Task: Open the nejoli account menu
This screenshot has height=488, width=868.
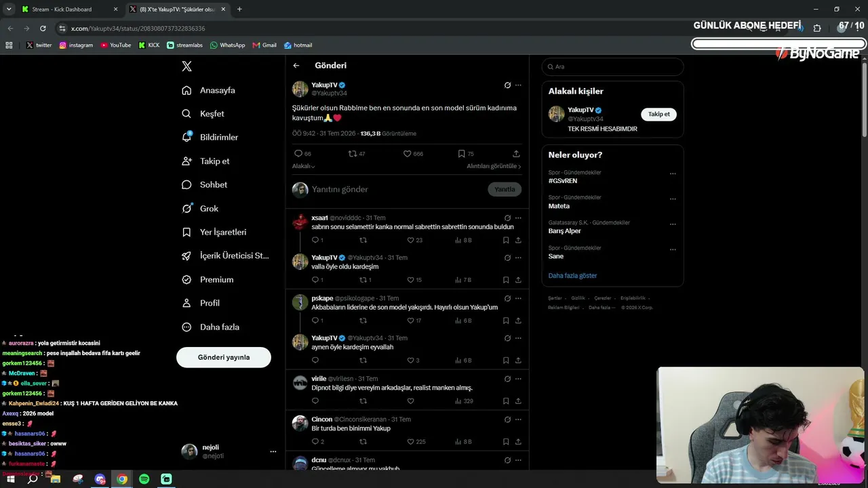Action: click(x=229, y=451)
